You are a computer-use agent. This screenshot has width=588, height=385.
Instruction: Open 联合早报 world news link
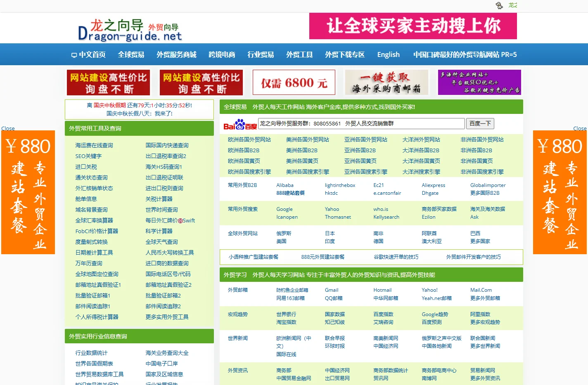[x=334, y=338]
